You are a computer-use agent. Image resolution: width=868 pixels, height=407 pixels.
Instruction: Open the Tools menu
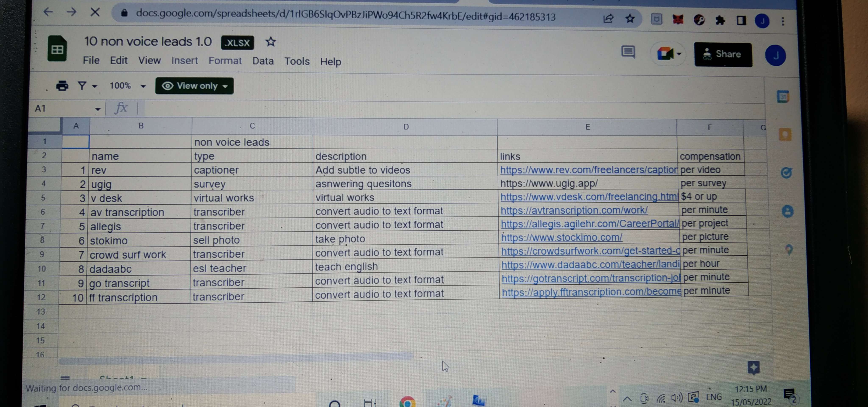pyautogui.click(x=297, y=61)
